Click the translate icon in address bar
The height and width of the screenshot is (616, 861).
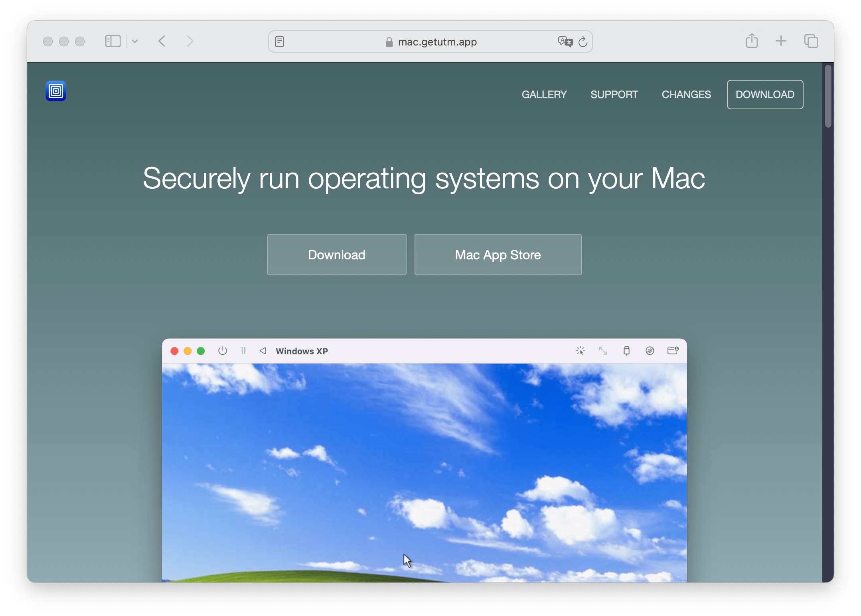tap(565, 41)
